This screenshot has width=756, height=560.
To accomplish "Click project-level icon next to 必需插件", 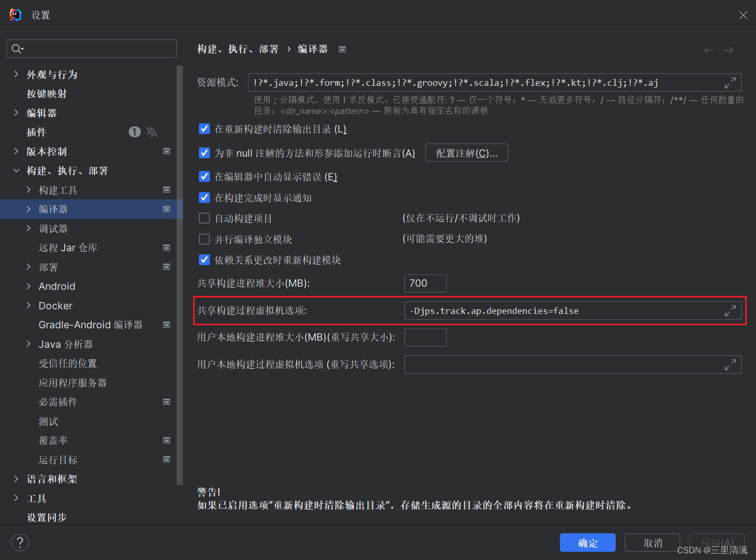I will pos(166,402).
